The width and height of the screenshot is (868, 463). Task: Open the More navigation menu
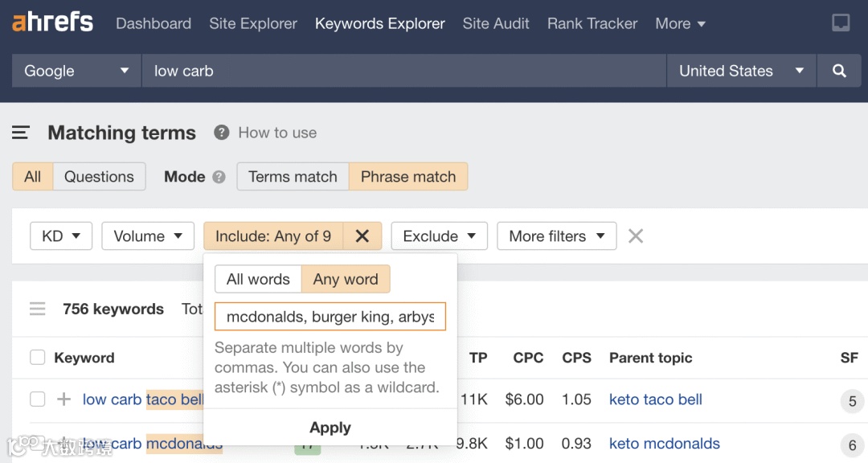tap(679, 23)
